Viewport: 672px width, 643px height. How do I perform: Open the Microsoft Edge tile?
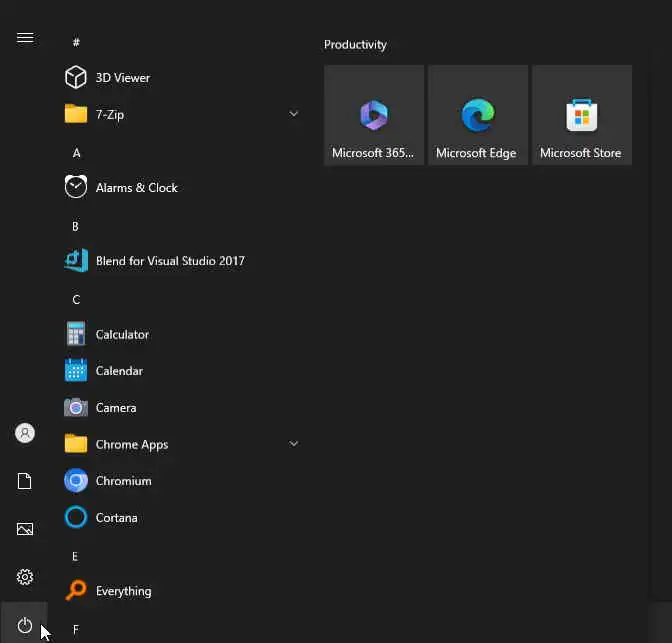[478, 115]
